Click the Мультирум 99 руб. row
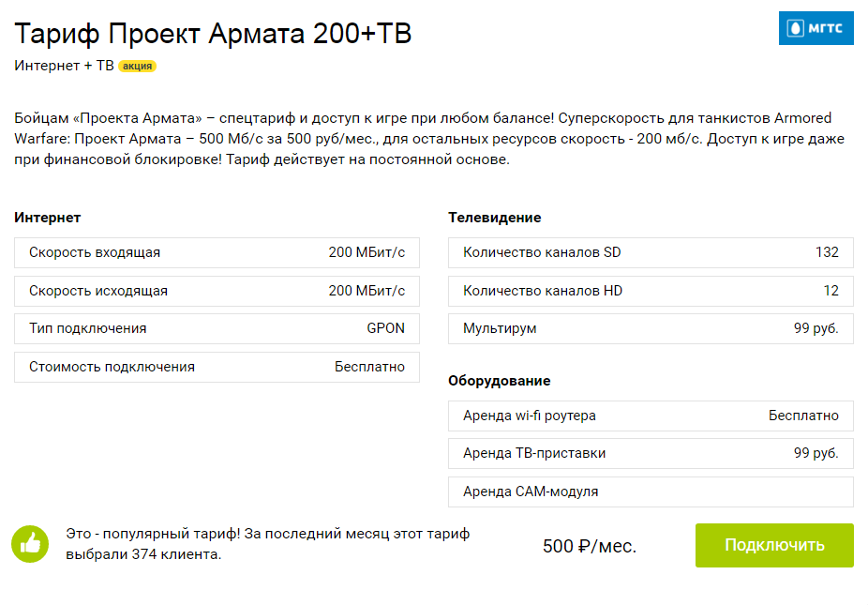 coord(651,328)
